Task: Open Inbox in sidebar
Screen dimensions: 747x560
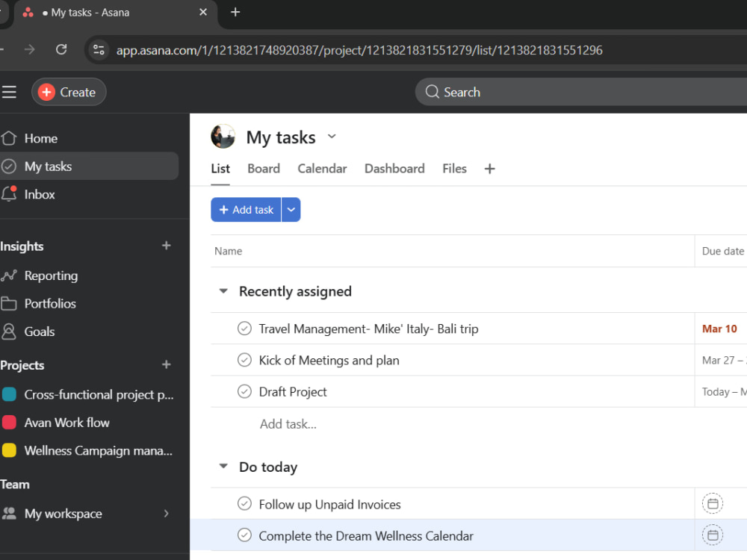Action: pyautogui.click(x=89, y=194)
